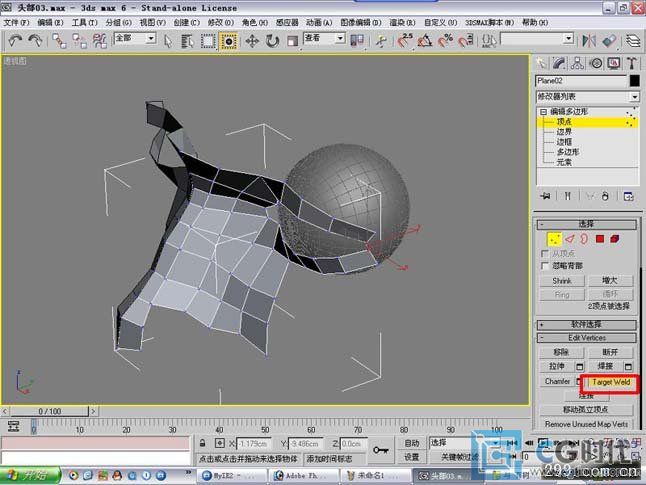Click the Remove Unused Map Verts button
This screenshot has width=646, height=485.
pyautogui.click(x=586, y=424)
